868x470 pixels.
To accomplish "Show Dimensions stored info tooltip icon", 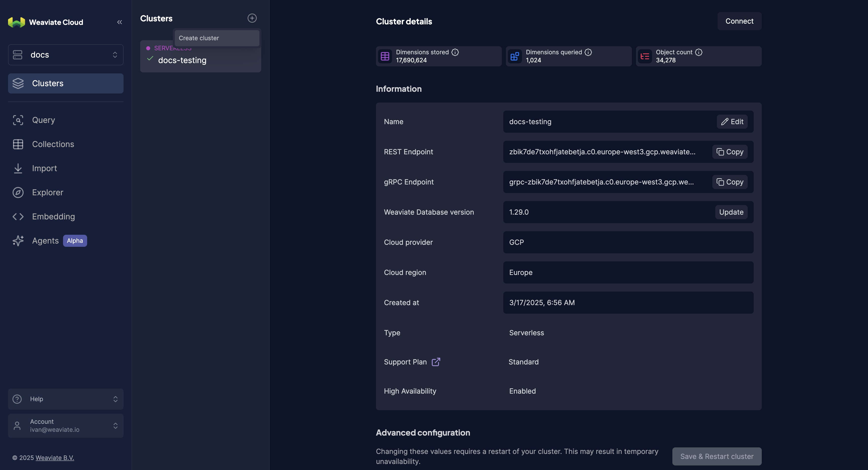I will point(455,52).
